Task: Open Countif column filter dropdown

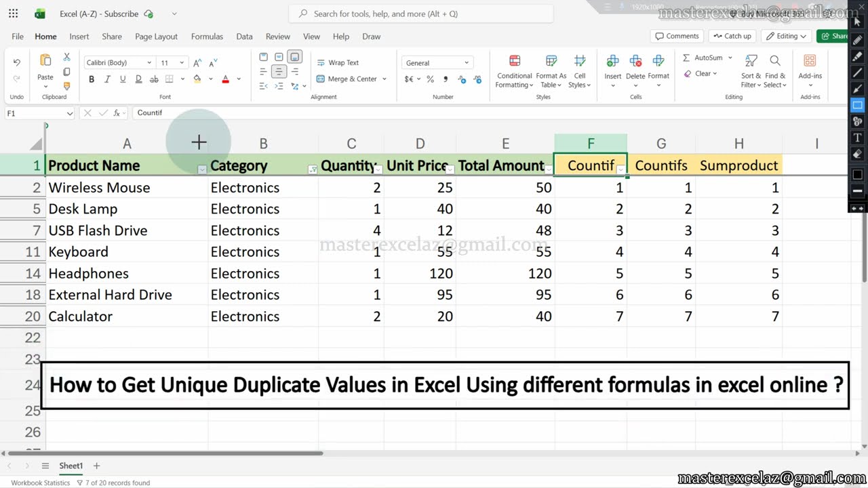Action: click(620, 169)
